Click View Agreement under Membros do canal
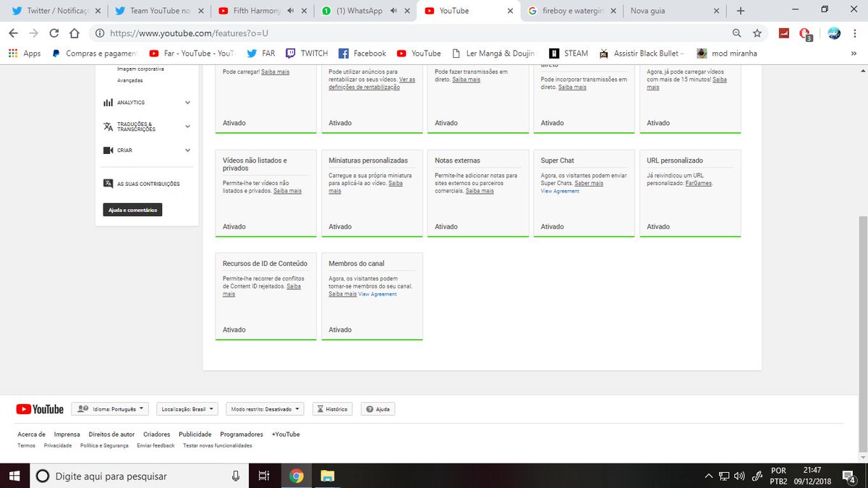868x488 pixels. (x=378, y=294)
